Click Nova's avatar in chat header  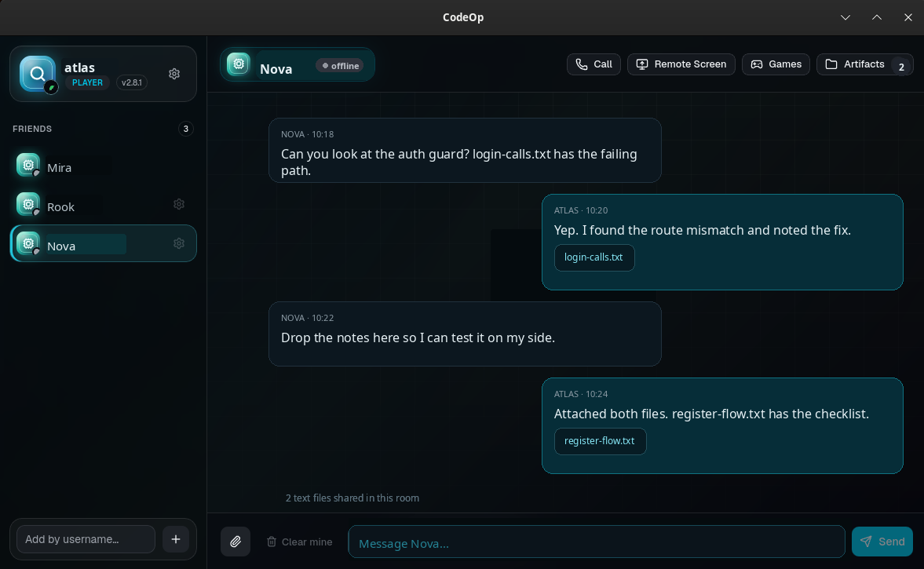coord(239,64)
